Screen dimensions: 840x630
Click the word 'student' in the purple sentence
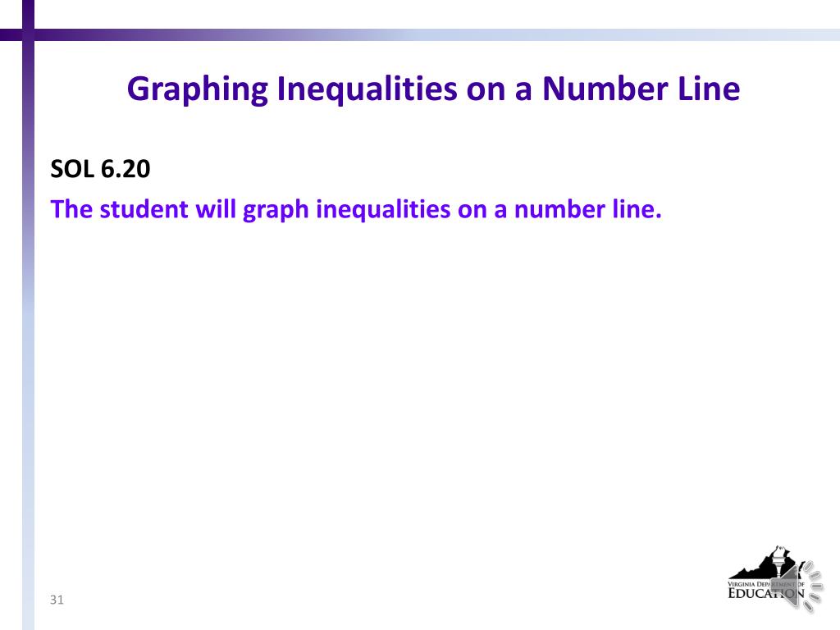tap(144, 209)
